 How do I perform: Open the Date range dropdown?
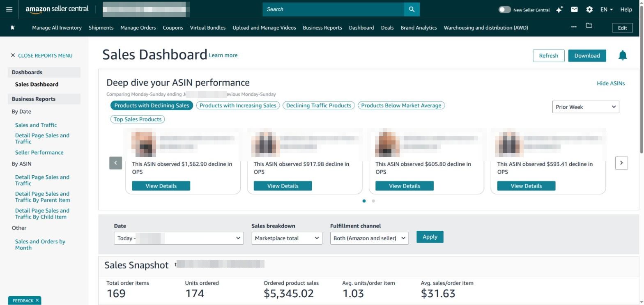179,238
